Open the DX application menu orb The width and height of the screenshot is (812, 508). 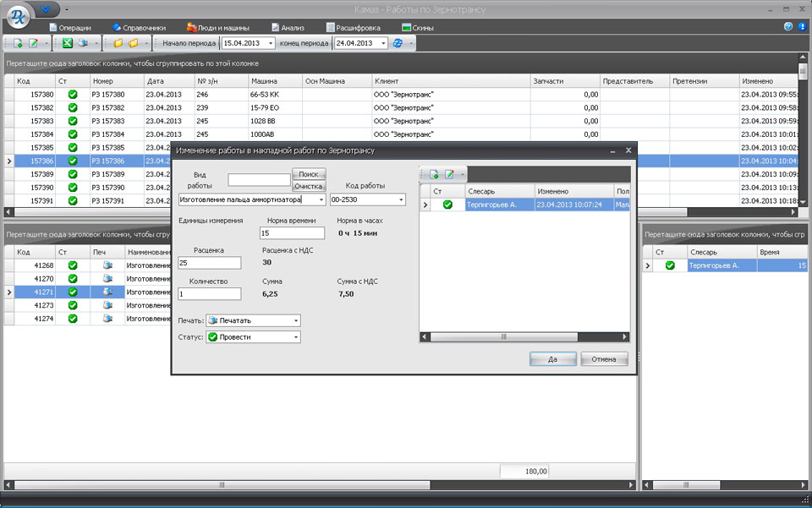(18, 17)
